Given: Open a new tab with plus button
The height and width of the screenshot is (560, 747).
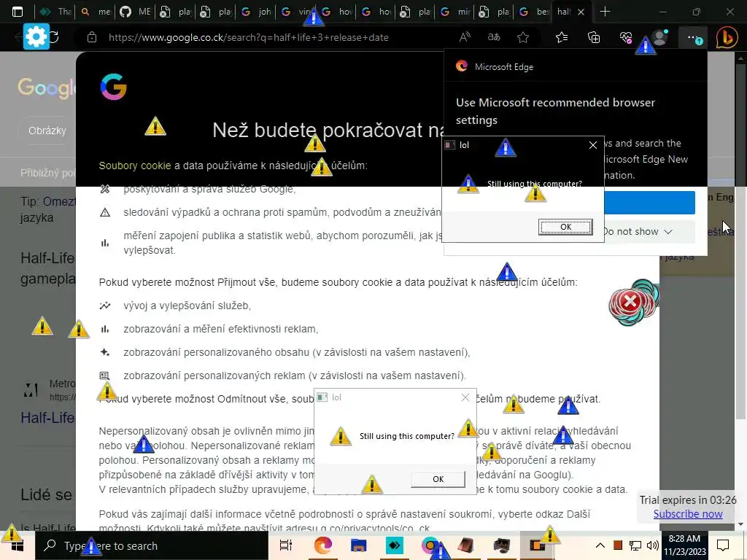Looking at the screenshot, I should tap(605, 12).
